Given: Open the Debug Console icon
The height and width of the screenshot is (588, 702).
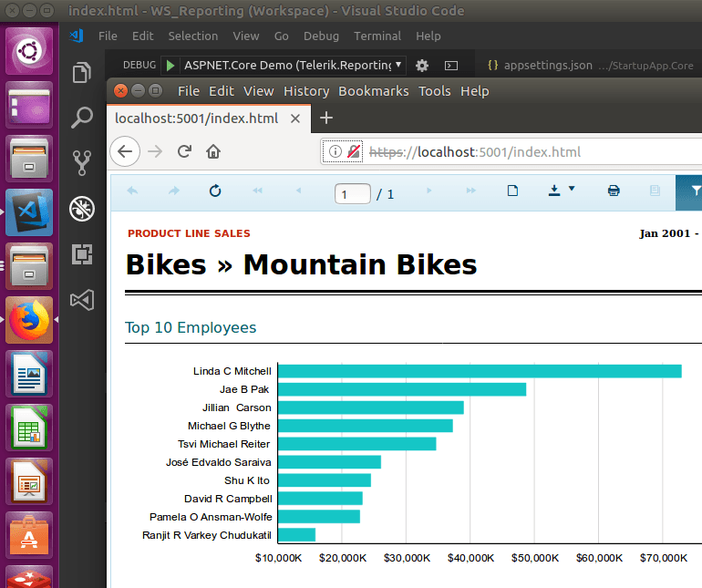Looking at the screenshot, I should coord(451,66).
